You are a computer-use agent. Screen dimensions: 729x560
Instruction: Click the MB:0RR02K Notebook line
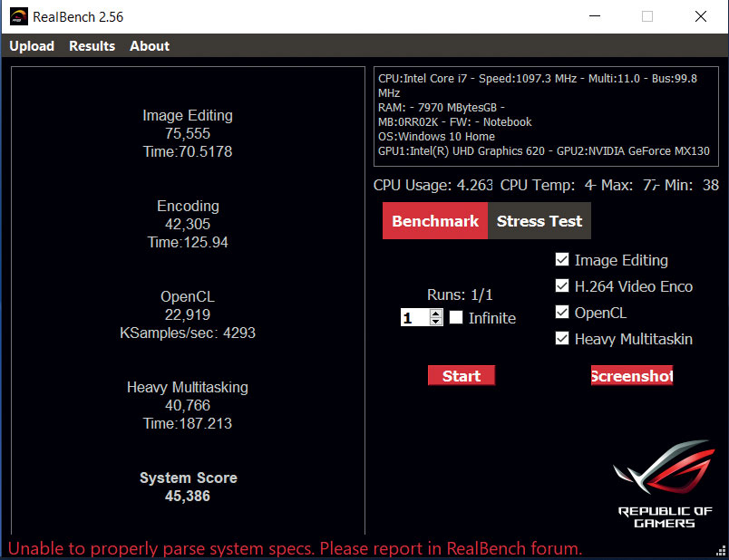pyautogui.click(x=454, y=121)
